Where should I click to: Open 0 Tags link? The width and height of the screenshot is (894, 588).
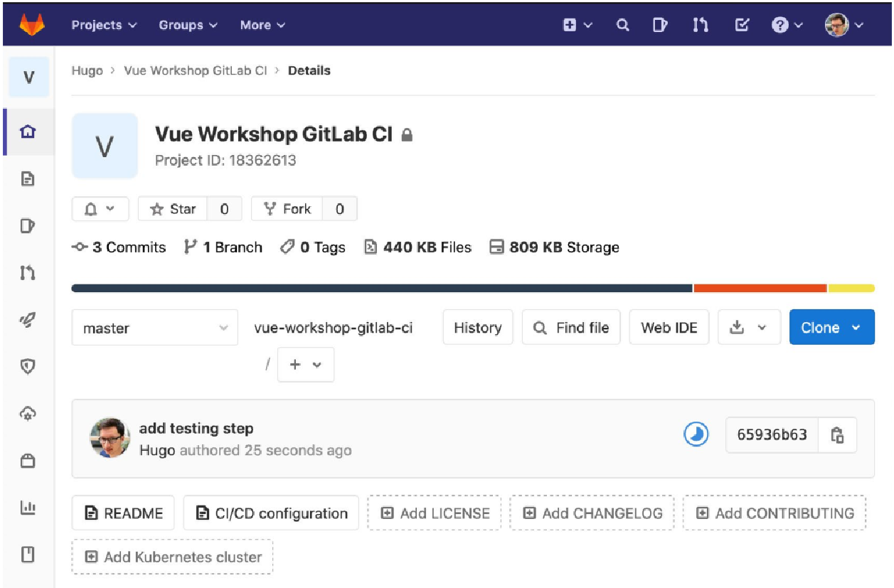coord(313,247)
